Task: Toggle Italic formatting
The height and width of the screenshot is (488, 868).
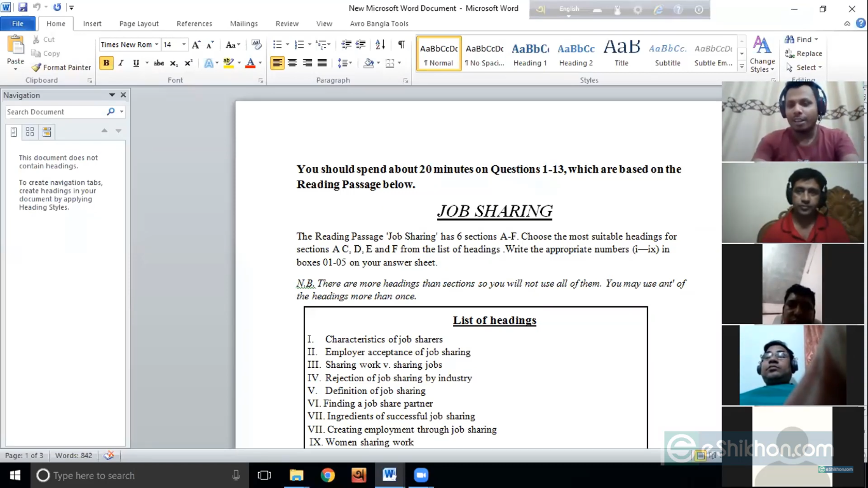Action: (121, 63)
